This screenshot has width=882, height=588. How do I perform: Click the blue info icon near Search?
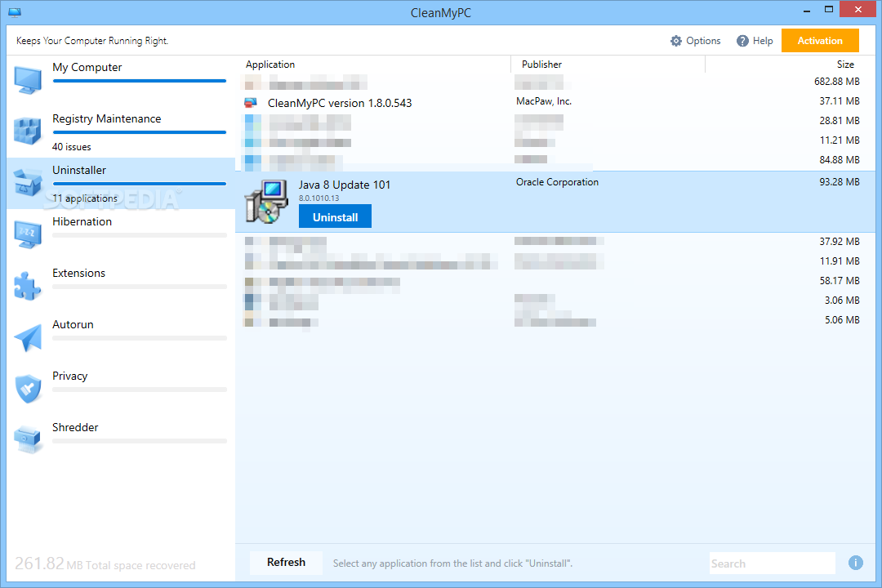point(856,563)
